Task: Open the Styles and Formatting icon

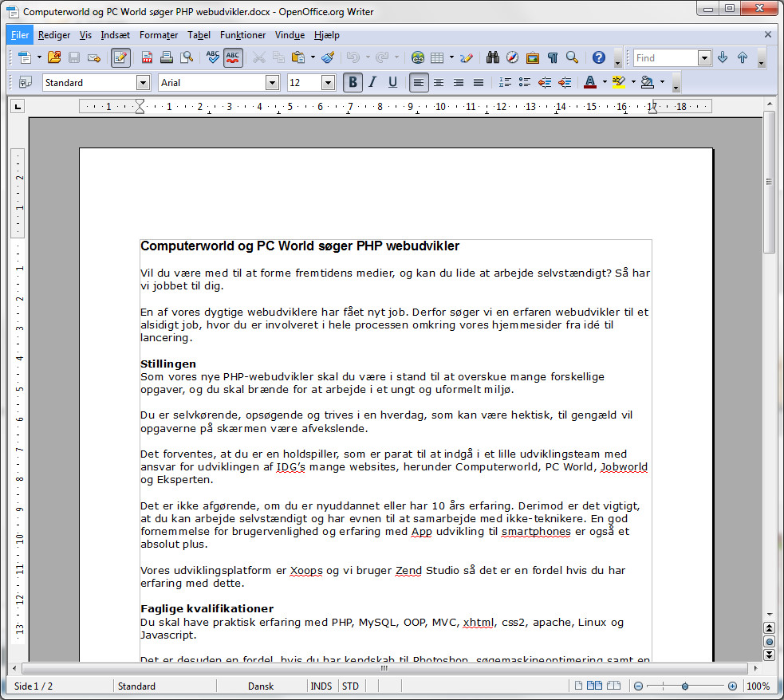Action: pos(25,82)
